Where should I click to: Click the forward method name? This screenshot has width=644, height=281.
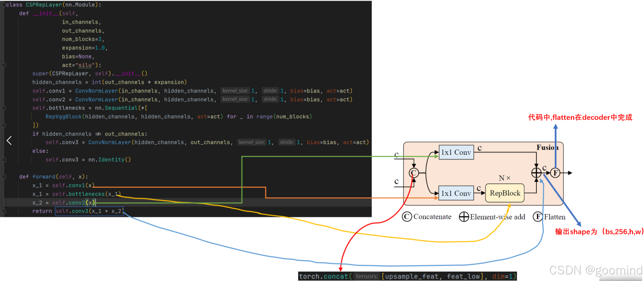[44, 177]
